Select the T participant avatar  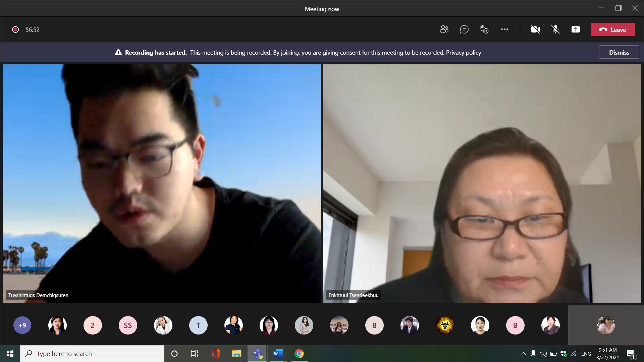click(198, 325)
